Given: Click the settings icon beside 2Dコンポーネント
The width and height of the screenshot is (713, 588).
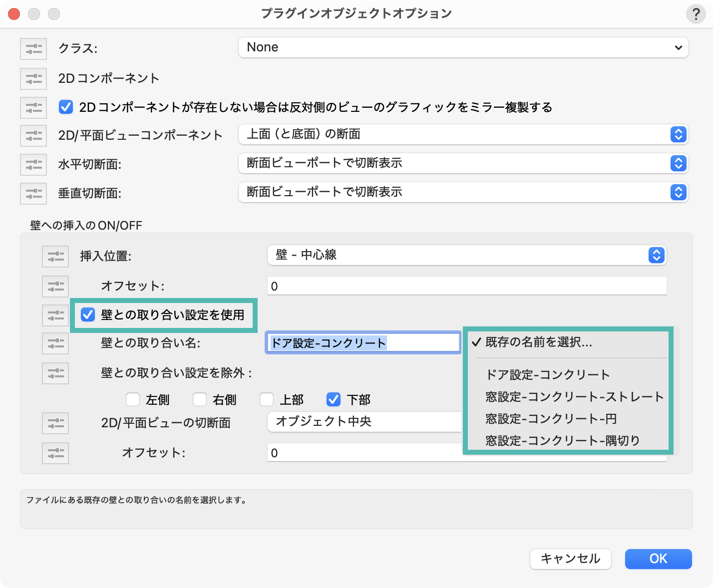Looking at the screenshot, I should [33, 79].
